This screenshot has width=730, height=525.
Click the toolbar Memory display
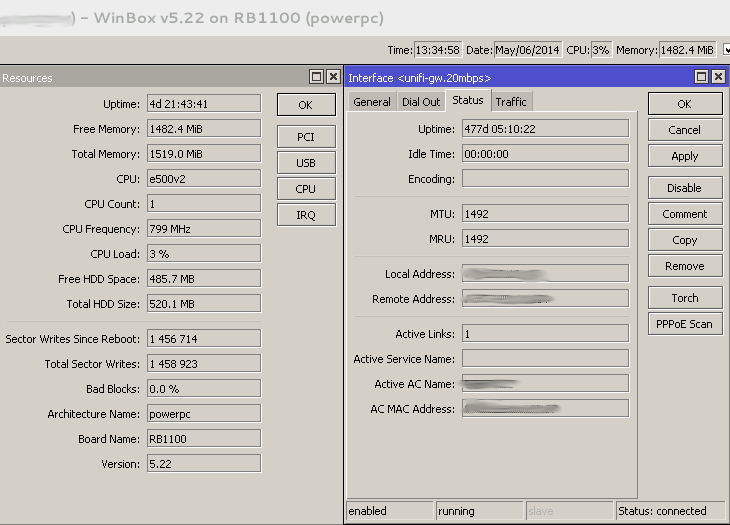tap(687, 50)
